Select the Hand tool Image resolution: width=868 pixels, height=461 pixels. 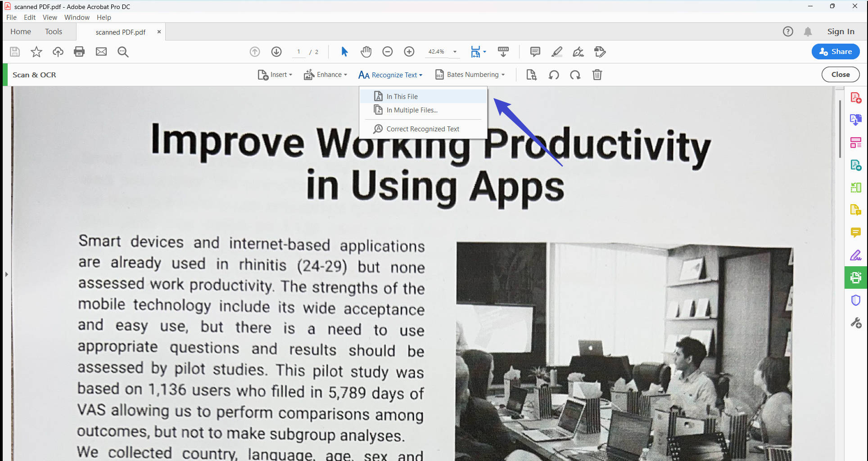tap(366, 51)
